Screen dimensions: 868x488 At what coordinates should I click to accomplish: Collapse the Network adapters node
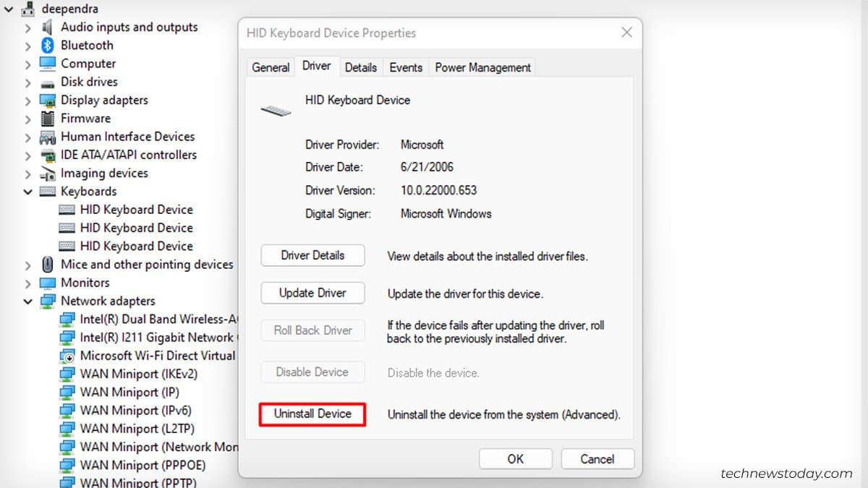pyautogui.click(x=27, y=301)
